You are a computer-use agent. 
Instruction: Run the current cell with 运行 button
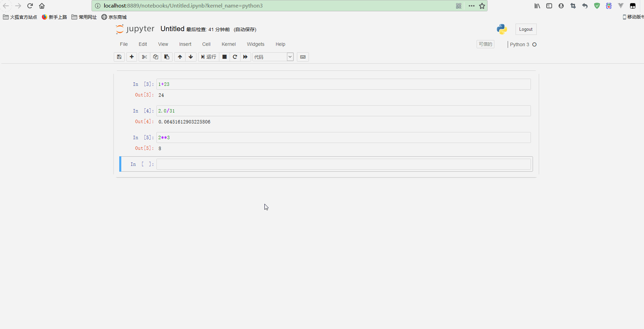[x=209, y=57]
